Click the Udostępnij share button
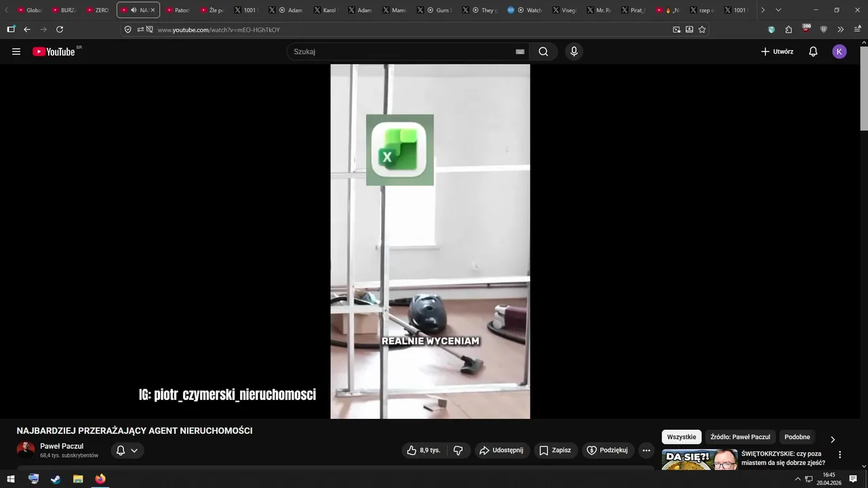The width and height of the screenshot is (868, 488). (x=502, y=450)
